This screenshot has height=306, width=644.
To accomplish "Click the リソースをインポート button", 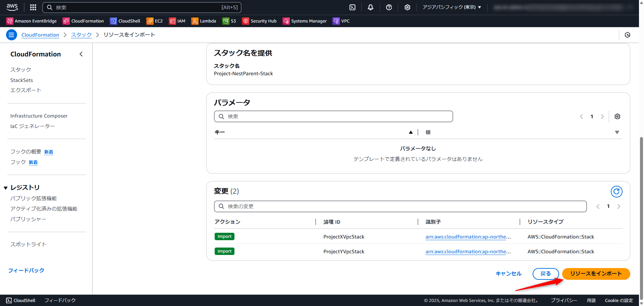I will [x=596, y=273].
